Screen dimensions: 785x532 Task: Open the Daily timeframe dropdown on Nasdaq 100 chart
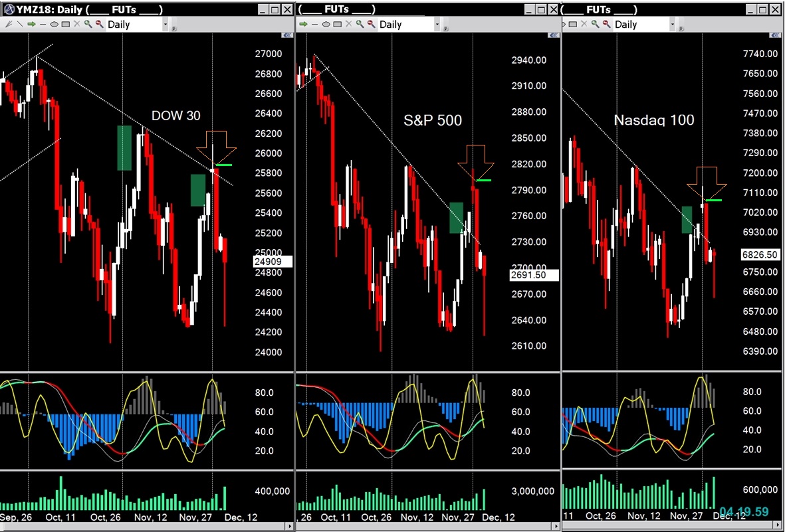(673, 24)
